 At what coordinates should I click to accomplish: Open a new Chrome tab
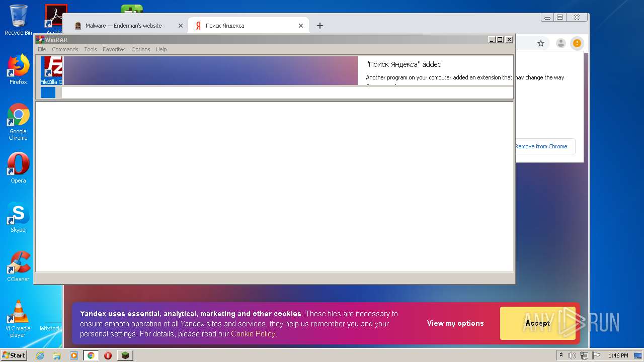320,26
